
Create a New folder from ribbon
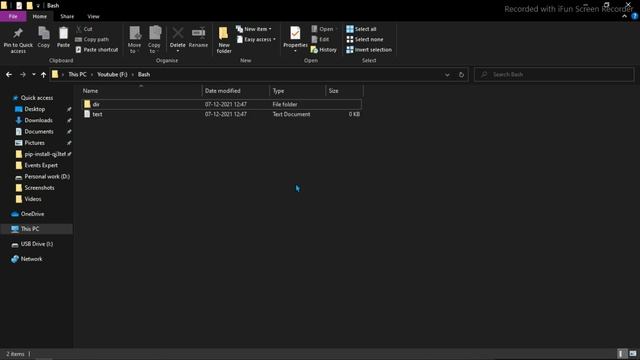224,39
